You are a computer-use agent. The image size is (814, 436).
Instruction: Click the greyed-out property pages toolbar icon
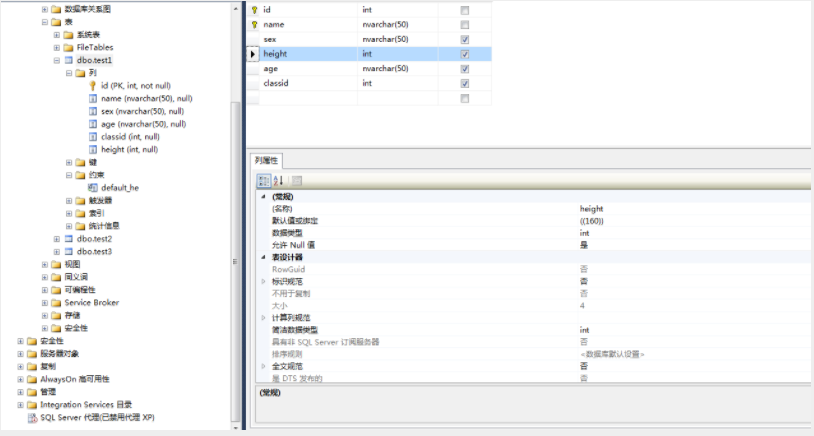point(296,181)
